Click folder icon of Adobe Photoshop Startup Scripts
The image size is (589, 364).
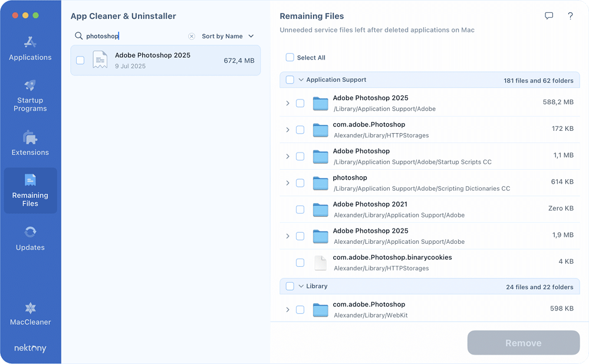(x=320, y=157)
